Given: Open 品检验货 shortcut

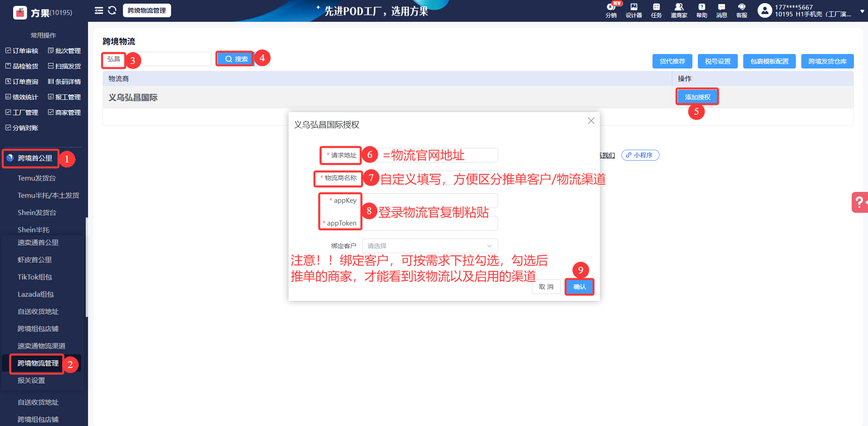Looking at the screenshot, I should click(x=22, y=66).
